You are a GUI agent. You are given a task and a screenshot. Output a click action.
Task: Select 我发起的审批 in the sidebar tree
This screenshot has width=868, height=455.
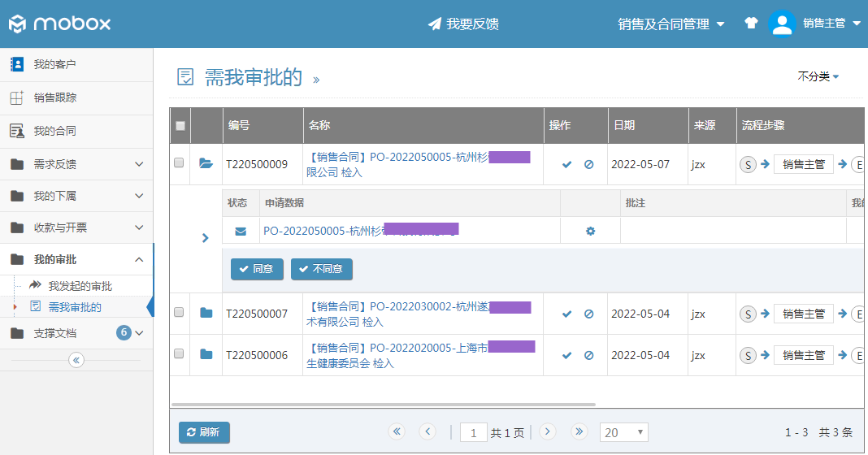80,286
